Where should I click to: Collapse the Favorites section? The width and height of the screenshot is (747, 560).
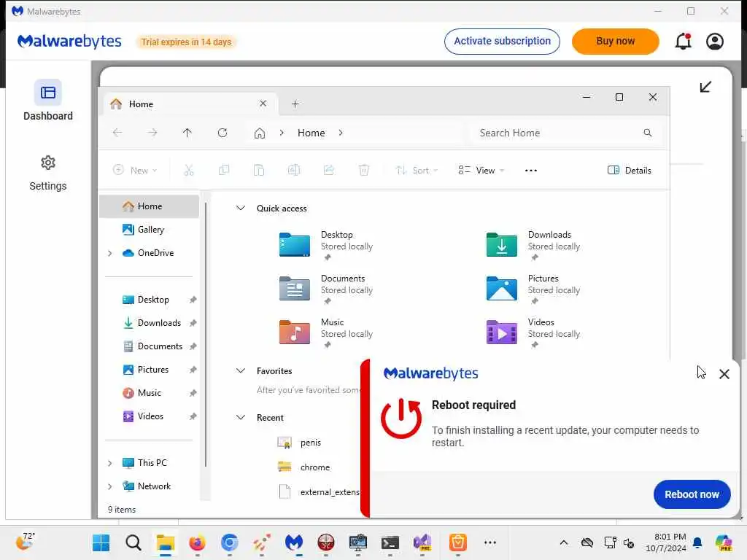click(241, 370)
